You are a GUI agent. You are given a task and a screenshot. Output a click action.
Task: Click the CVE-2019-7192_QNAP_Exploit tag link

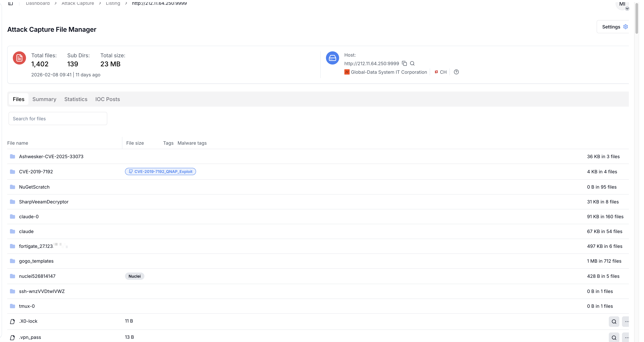161,172
